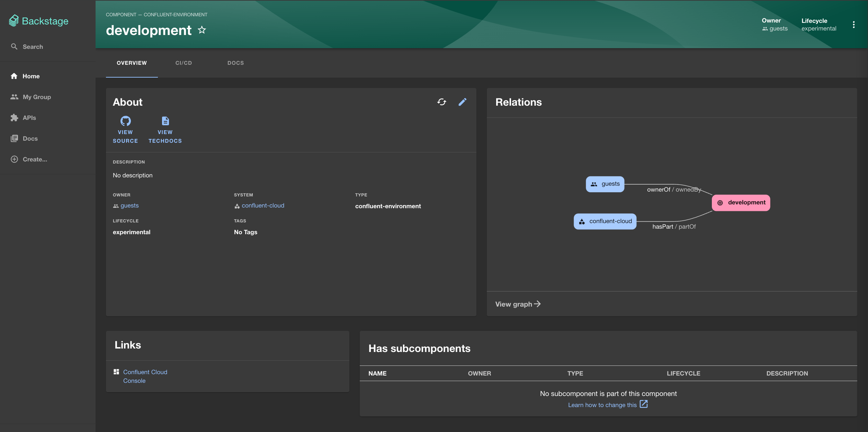Viewport: 868px width, 432px height.
Task: Click the refresh entity icon
Action: click(441, 102)
